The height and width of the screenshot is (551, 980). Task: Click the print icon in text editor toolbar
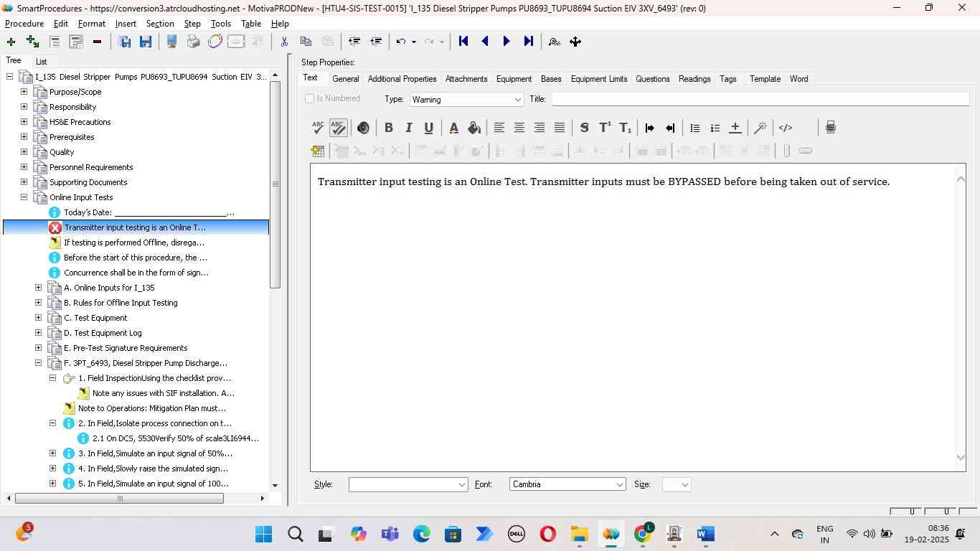830,128
